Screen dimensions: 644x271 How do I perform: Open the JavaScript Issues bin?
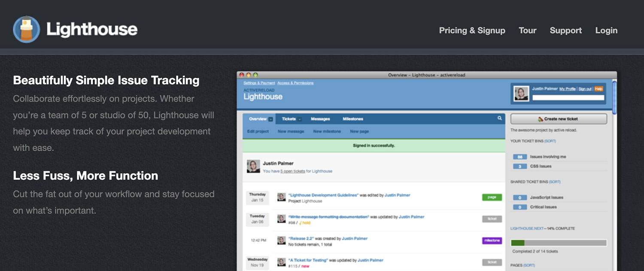(547, 198)
